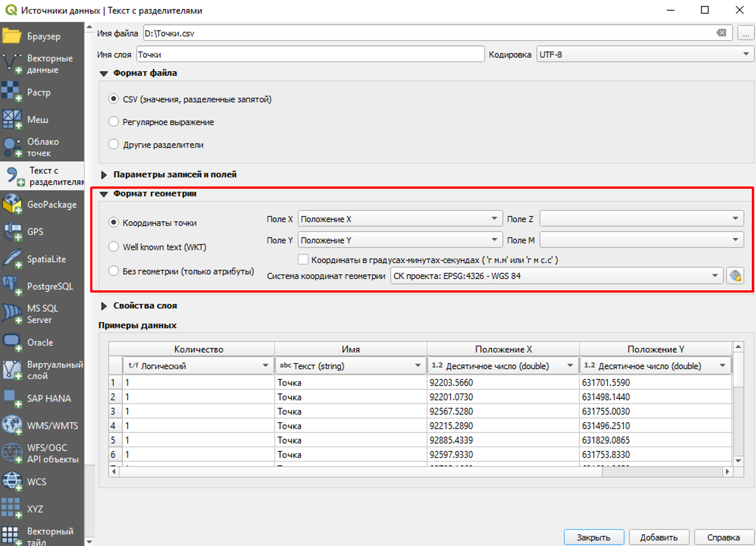The image size is (756, 546).
Task: Click the Добавить button
Action: 658,537
